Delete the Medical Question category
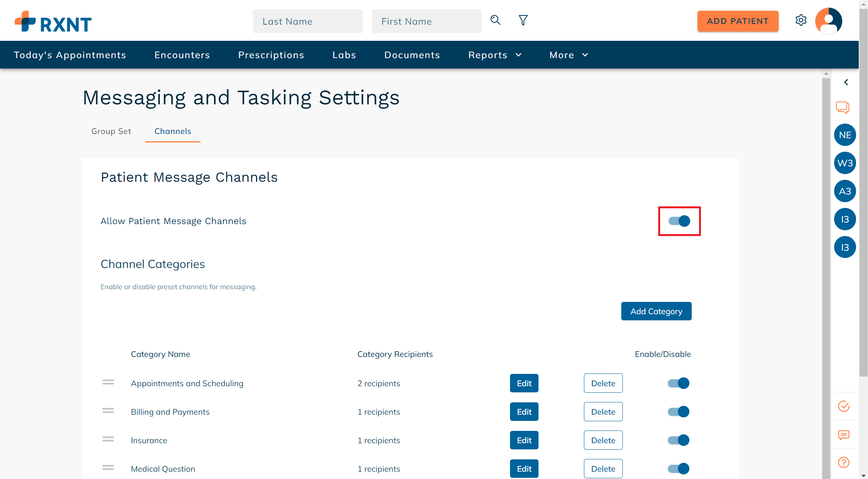Viewport: 868px width, 479px height. click(x=603, y=469)
